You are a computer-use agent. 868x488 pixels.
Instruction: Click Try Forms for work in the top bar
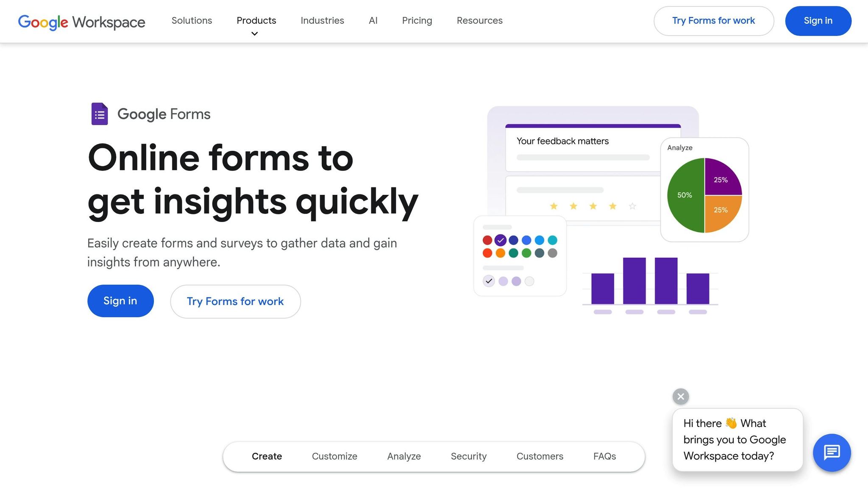coord(713,20)
